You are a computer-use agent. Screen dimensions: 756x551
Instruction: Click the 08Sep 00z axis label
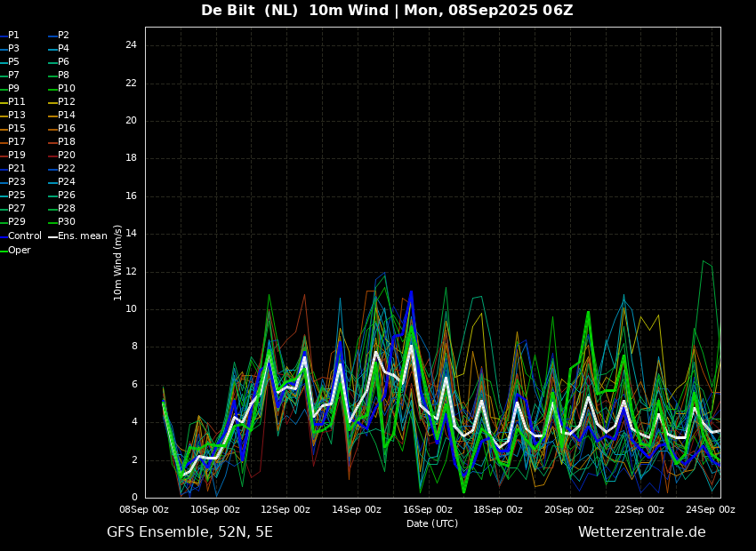(x=144, y=509)
